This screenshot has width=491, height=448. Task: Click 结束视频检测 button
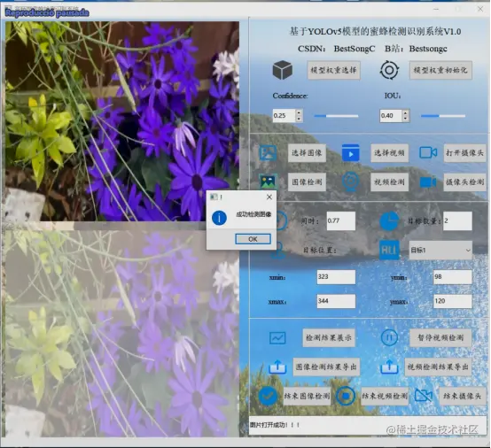385,396
